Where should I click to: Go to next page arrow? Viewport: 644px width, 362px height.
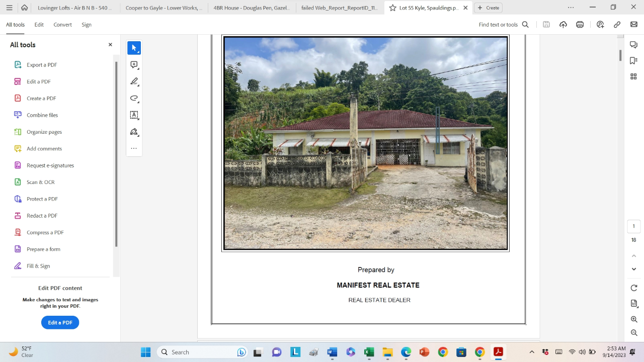[634, 269]
